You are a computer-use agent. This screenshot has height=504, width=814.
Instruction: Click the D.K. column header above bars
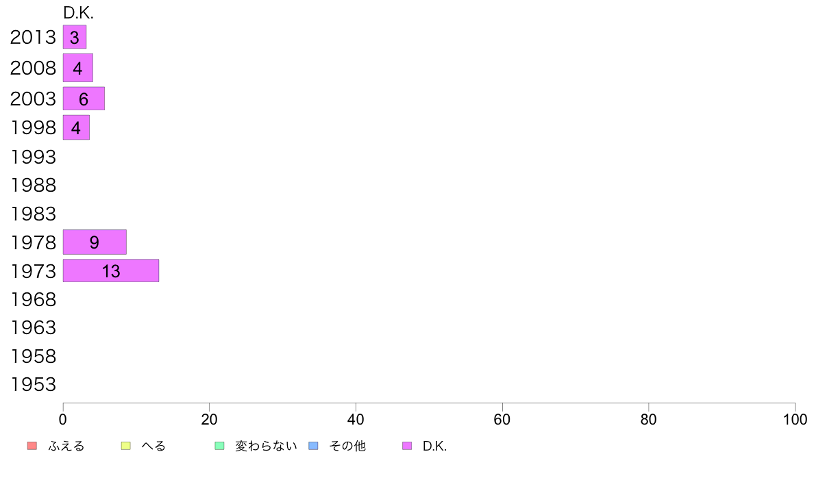pos(78,13)
